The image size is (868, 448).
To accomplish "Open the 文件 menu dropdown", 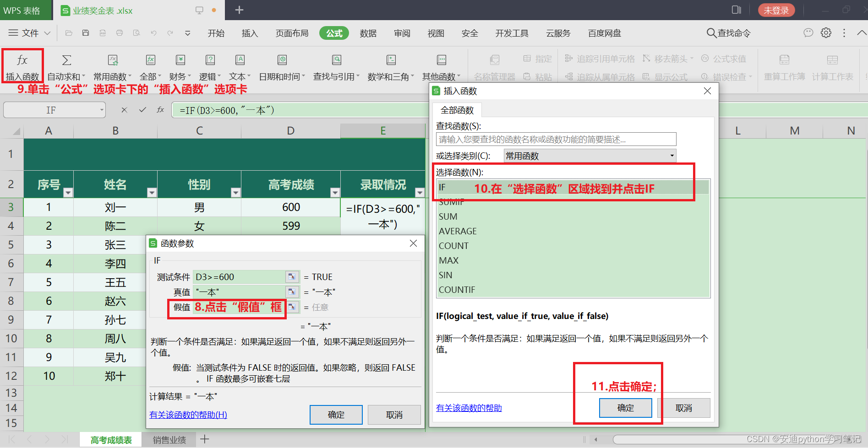I will 30,33.
